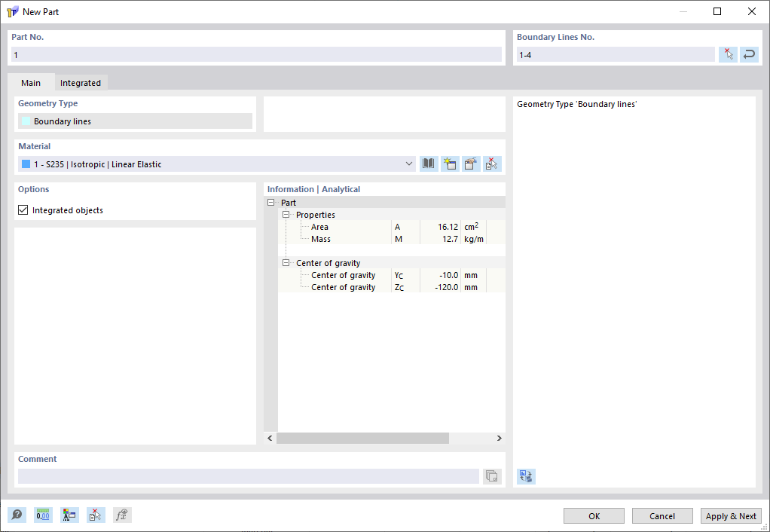Click the kg/m unit cell

(x=474, y=239)
